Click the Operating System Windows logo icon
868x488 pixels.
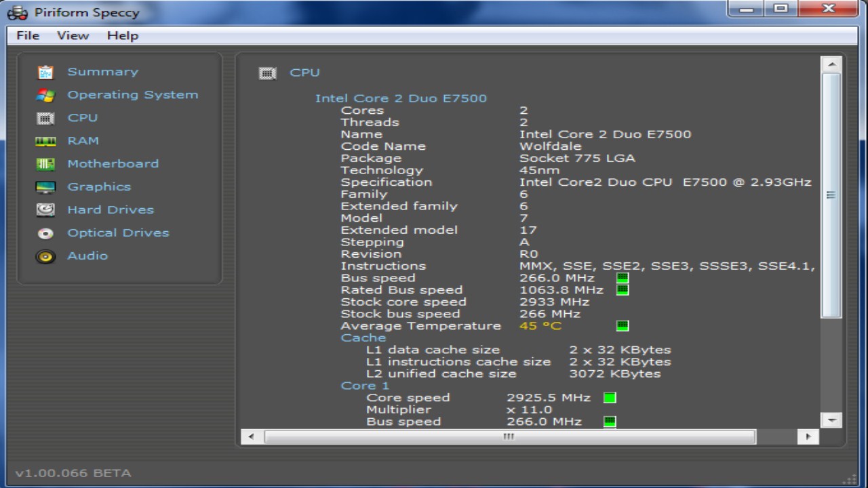tap(45, 96)
